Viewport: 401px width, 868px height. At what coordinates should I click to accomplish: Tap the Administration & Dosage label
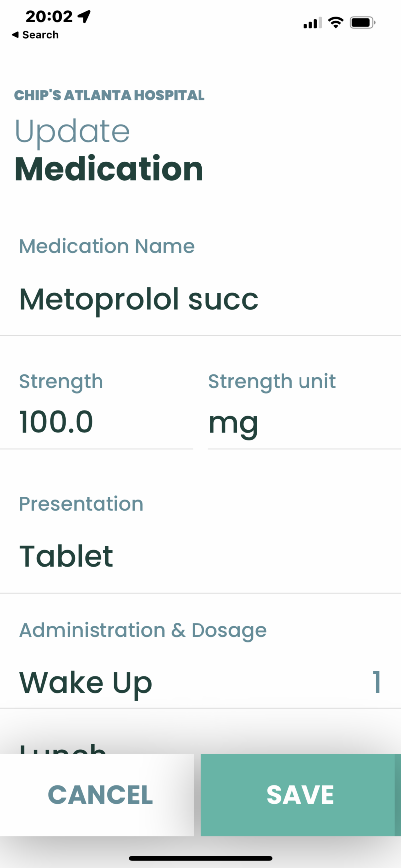point(143,630)
